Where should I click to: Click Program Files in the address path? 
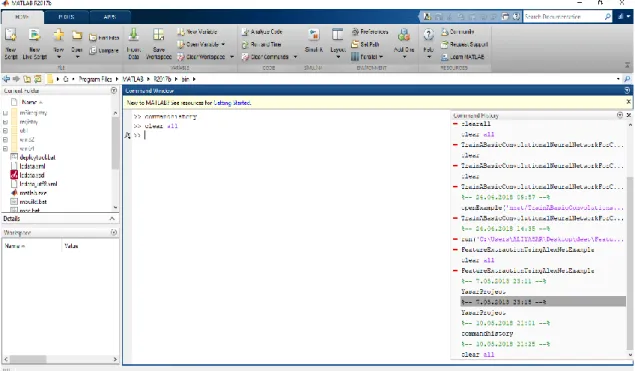pos(95,79)
